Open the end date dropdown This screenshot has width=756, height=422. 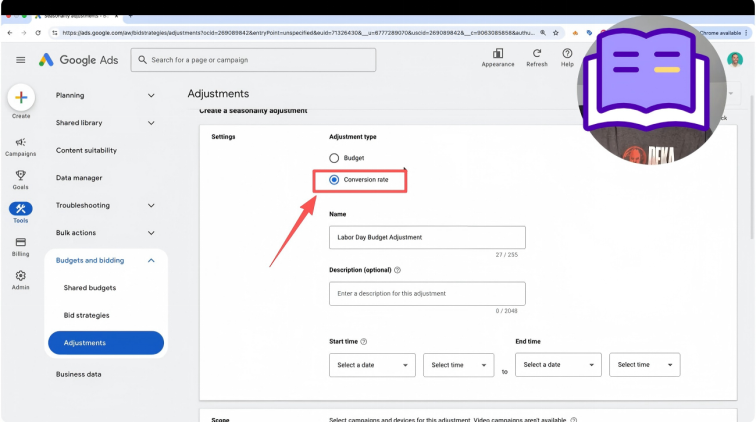point(558,365)
